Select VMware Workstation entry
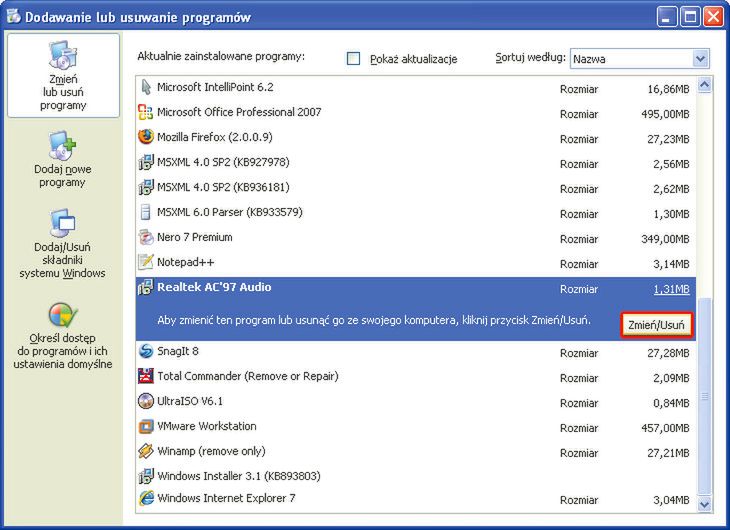 tap(416, 426)
